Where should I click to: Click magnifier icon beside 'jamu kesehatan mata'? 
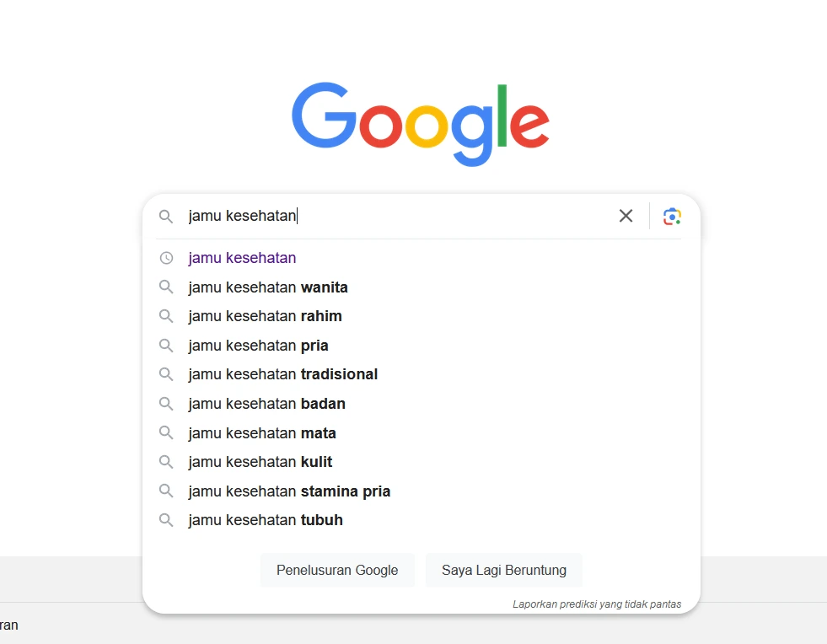click(x=166, y=433)
